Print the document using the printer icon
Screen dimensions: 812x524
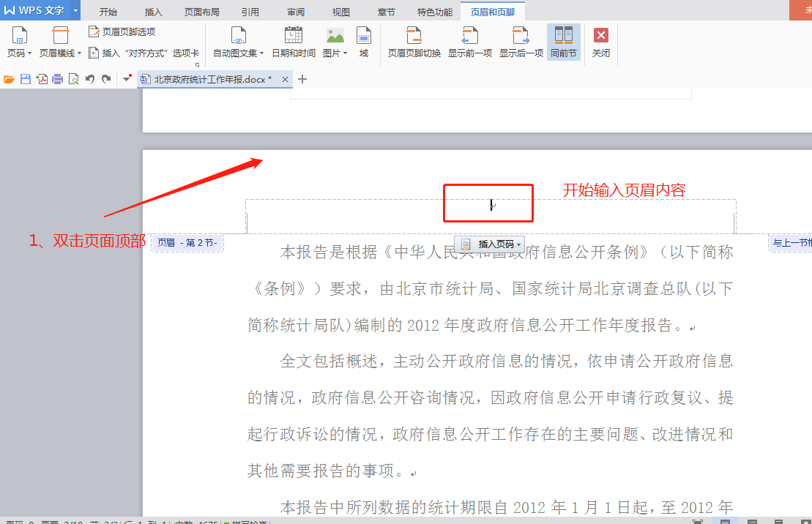click(x=58, y=79)
